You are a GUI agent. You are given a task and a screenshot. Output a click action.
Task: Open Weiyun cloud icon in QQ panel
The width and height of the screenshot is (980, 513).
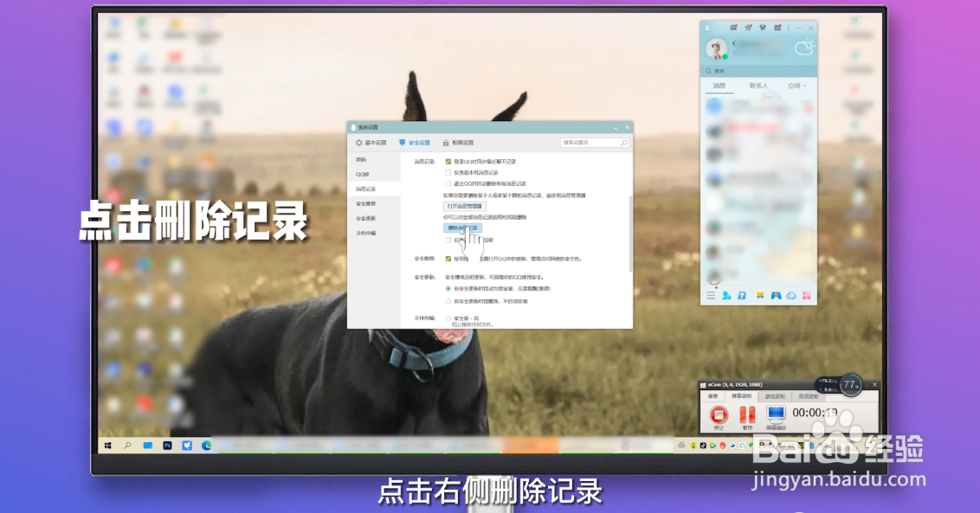tap(790, 296)
